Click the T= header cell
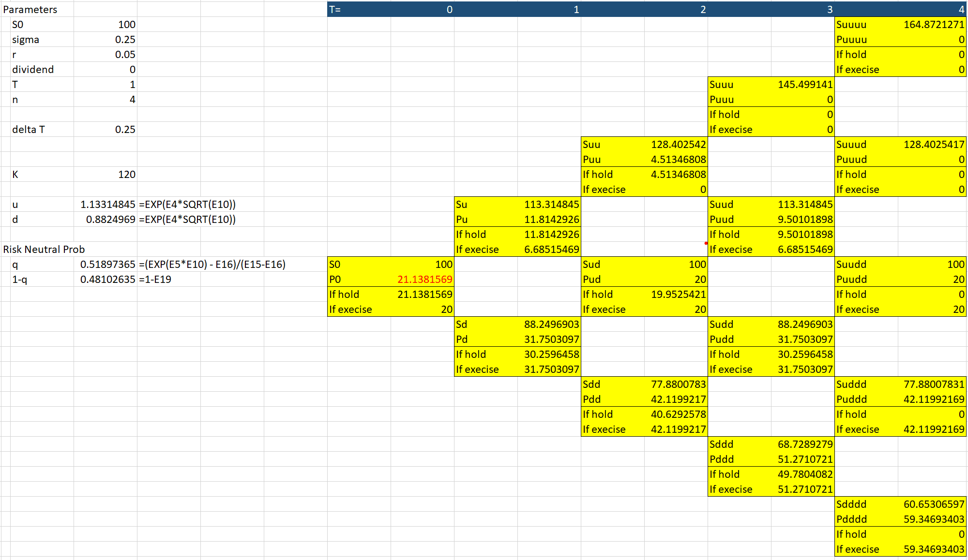Viewport: 968px width, 560px height. pyautogui.click(x=359, y=10)
